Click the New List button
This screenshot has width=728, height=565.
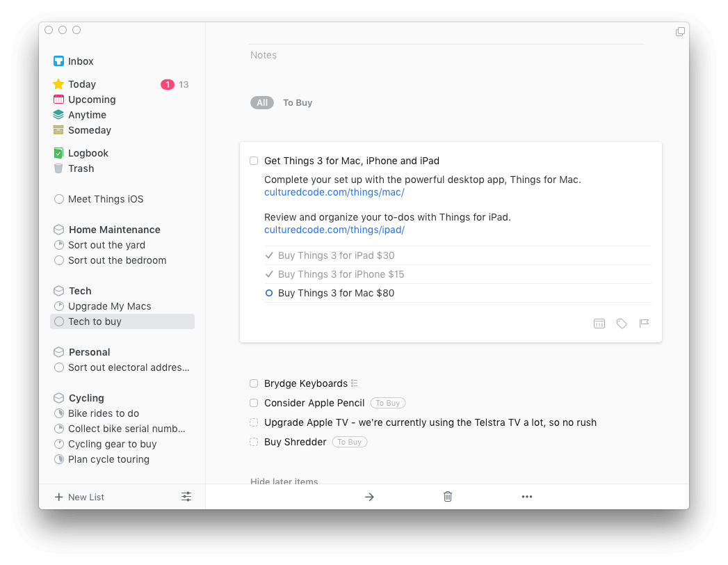(x=79, y=498)
